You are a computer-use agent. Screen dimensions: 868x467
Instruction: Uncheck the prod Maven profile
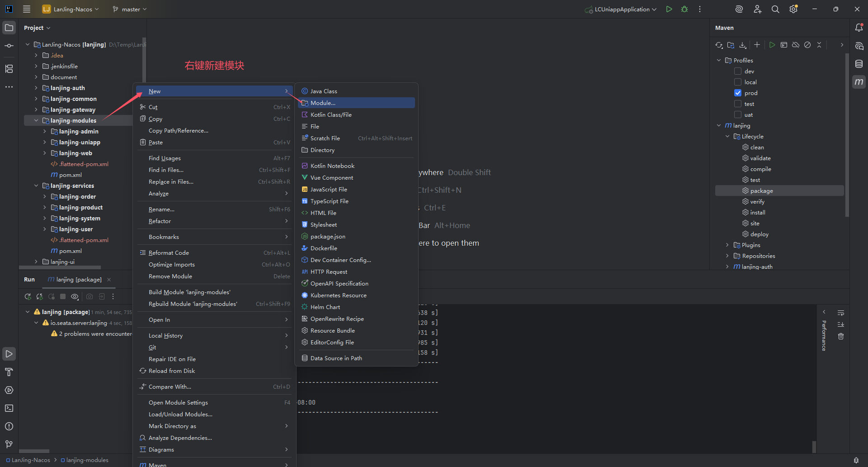tap(738, 93)
